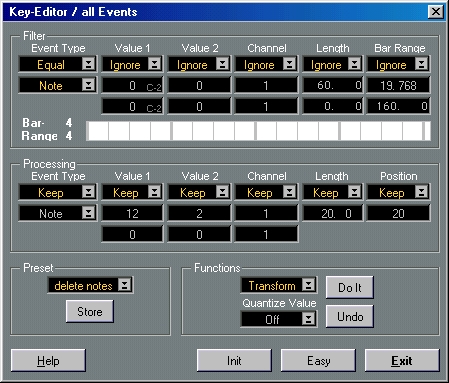Click inside the white Bar Range strip
449x383 pixels.
(x=258, y=131)
